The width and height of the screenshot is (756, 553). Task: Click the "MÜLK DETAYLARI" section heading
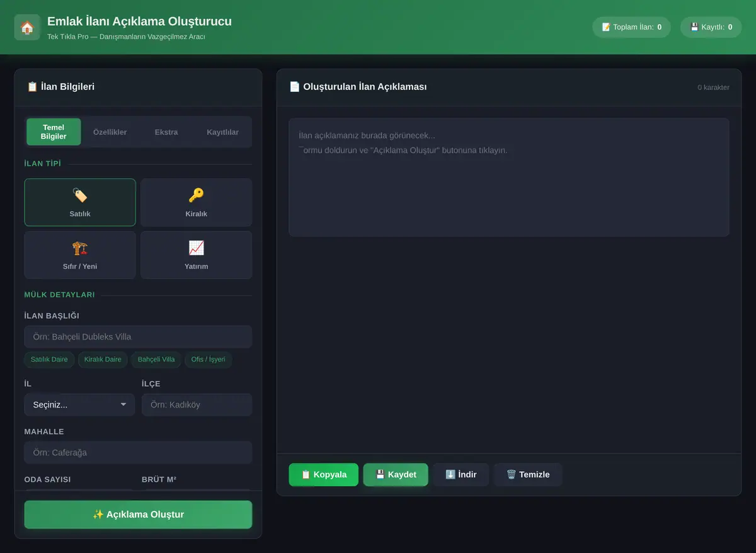coord(60,295)
